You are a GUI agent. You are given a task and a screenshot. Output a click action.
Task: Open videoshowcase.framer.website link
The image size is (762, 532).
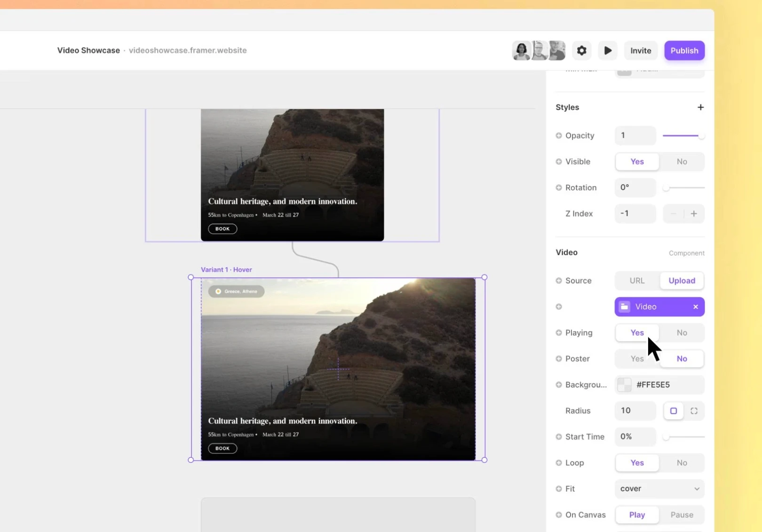188,50
